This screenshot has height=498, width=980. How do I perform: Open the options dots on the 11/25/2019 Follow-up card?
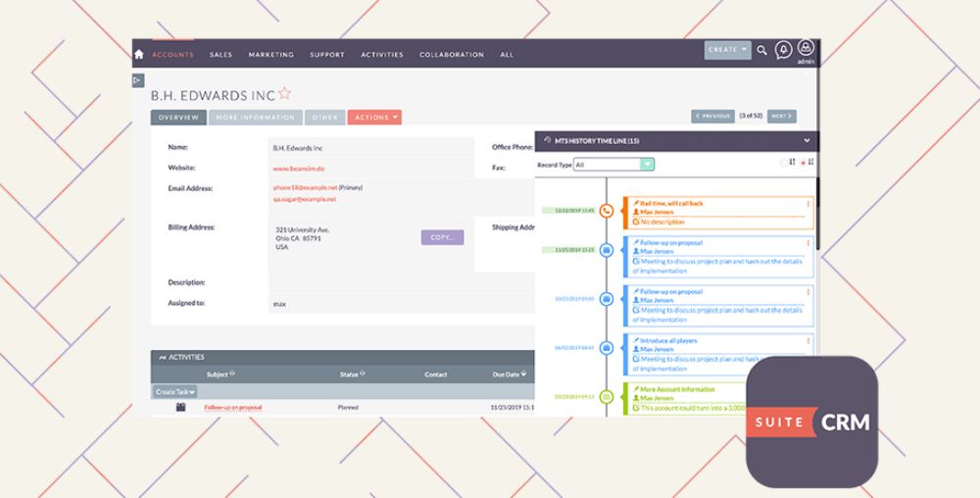pos(808,243)
